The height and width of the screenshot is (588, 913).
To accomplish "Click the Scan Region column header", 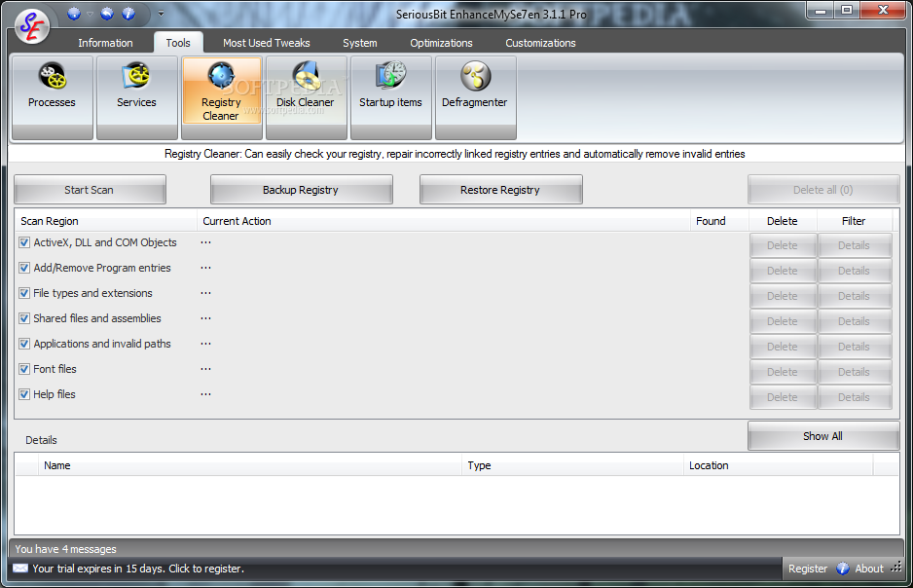I will (x=106, y=221).
